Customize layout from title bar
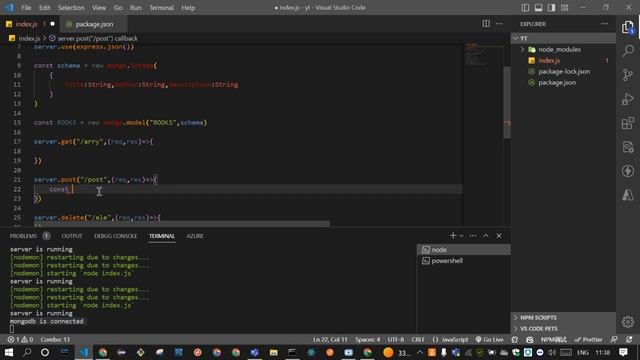Viewport: 640px width, 360px height. tap(564, 8)
